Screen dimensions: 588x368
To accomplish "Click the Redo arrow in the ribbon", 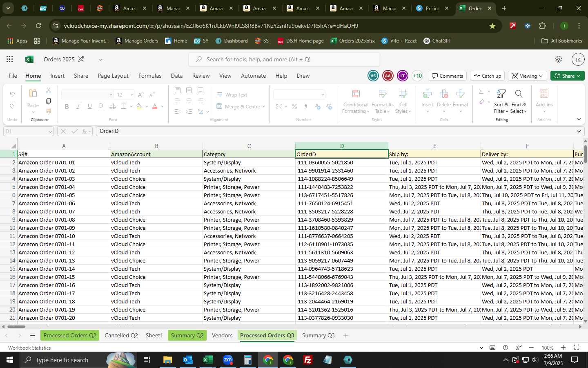I will tap(12, 106).
